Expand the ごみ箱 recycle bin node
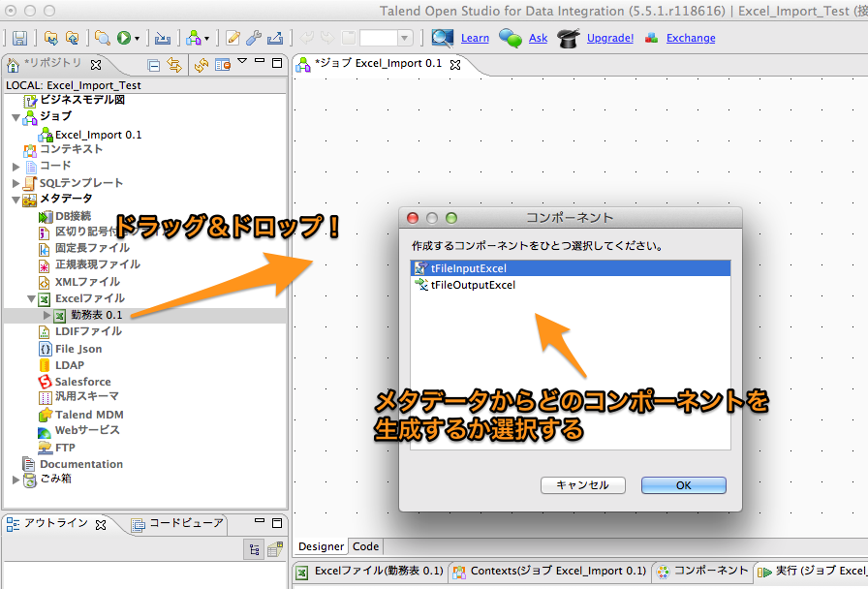The height and width of the screenshot is (589, 868). coord(16,480)
